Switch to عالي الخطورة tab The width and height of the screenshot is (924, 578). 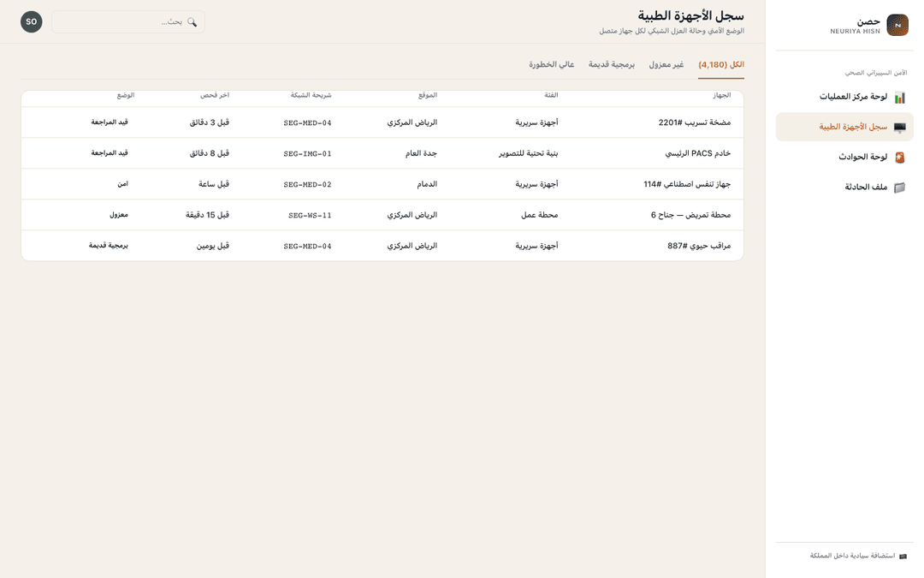(x=552, y=65)
